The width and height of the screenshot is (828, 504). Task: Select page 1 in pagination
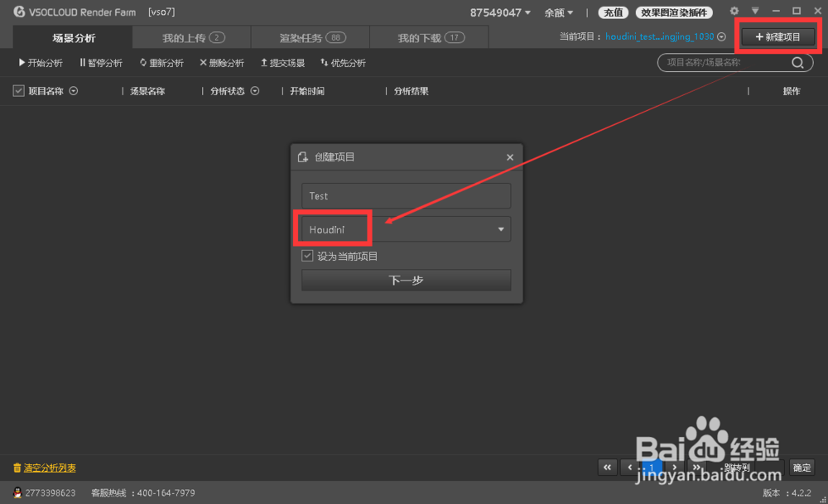coord(652,467)
